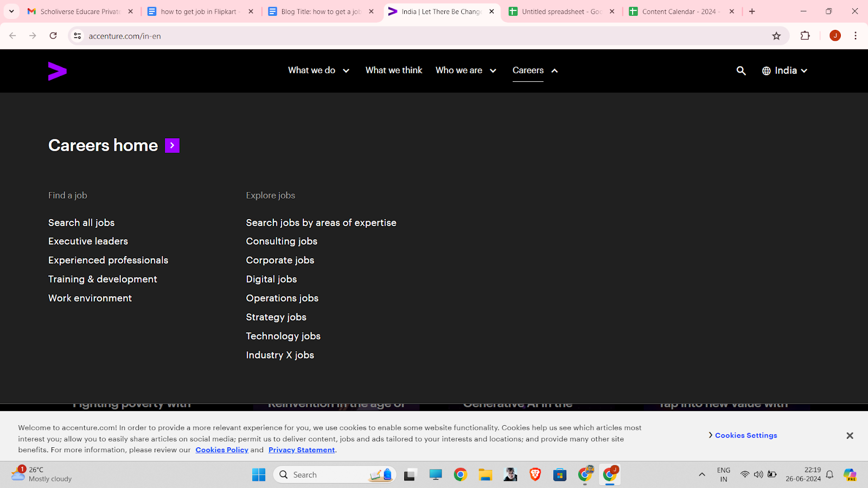Open the Chrome profile avatar J

[835, 36]
